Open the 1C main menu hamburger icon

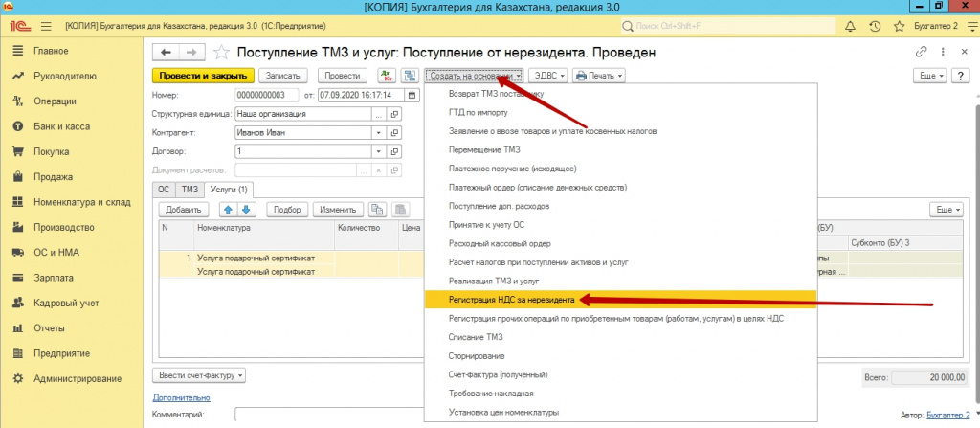(x=45, y=26)
